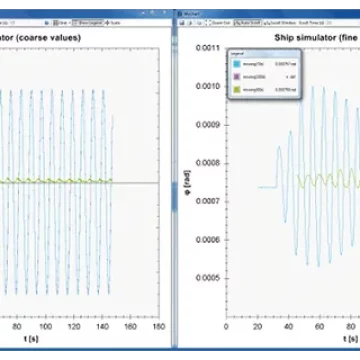The width and height of the screenshot is (360, 360).
Task: Toggle the Show Legend button in left toolbar
Action: 88,23
